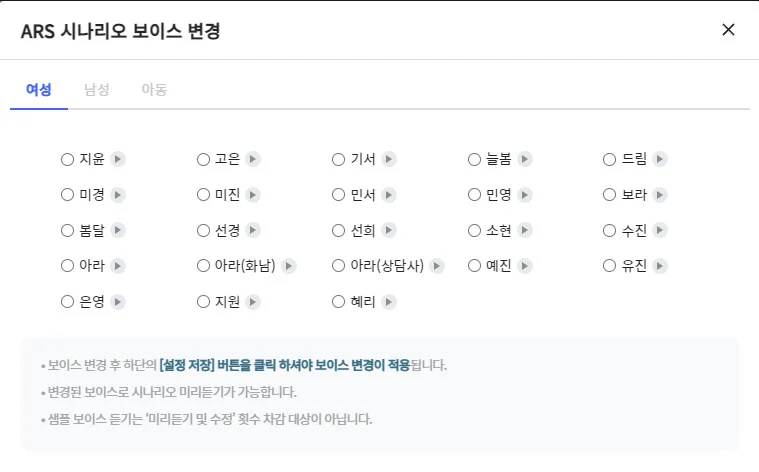Listen to the 아라(화남) voice sample
759x472 pixels.
point(289,266)
